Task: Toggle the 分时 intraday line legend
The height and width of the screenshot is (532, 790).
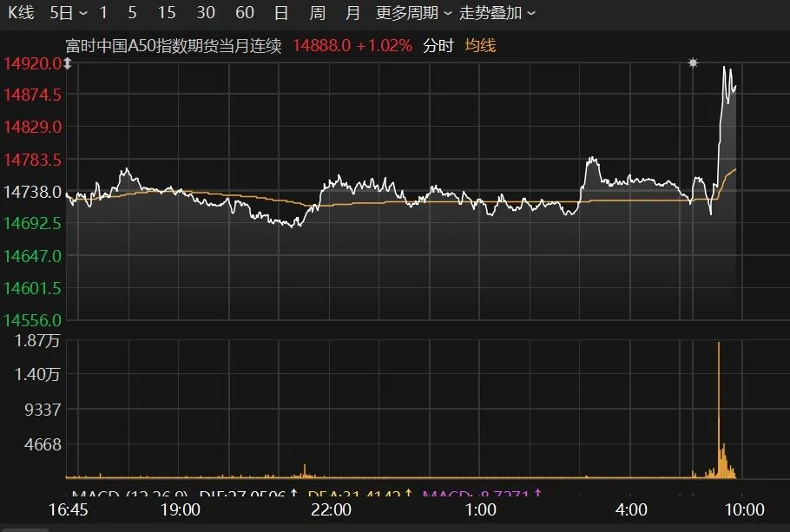Action: (x=438, y=46)
